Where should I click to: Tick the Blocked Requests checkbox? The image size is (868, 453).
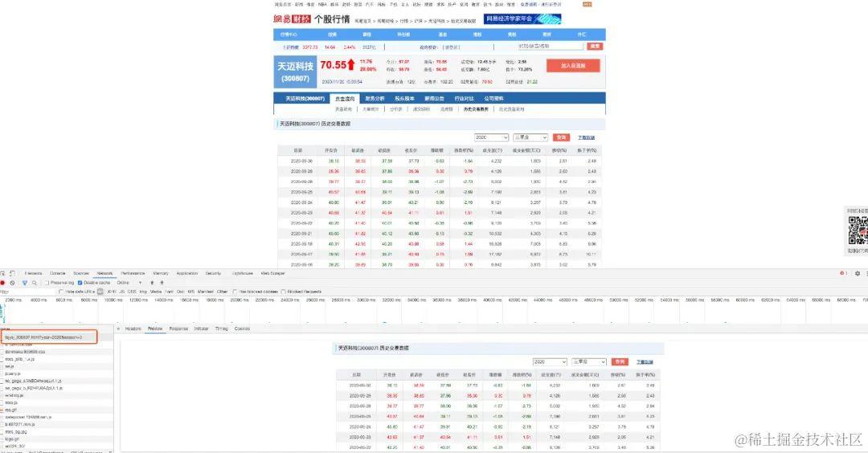click(x=284, y=292)
